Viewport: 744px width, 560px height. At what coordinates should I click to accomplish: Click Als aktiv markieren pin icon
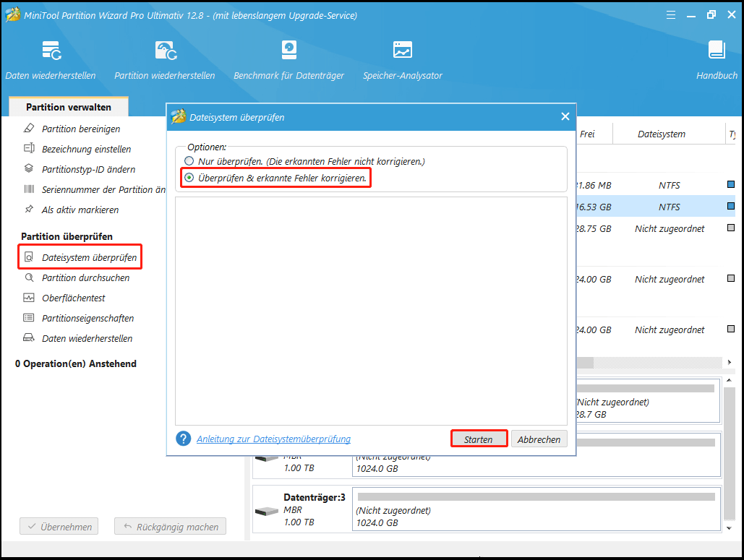(29, 209)
